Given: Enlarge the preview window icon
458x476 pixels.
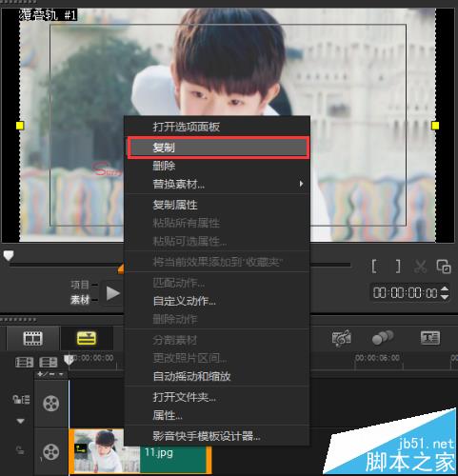Looking at the screenshot, I should (444, 267).
